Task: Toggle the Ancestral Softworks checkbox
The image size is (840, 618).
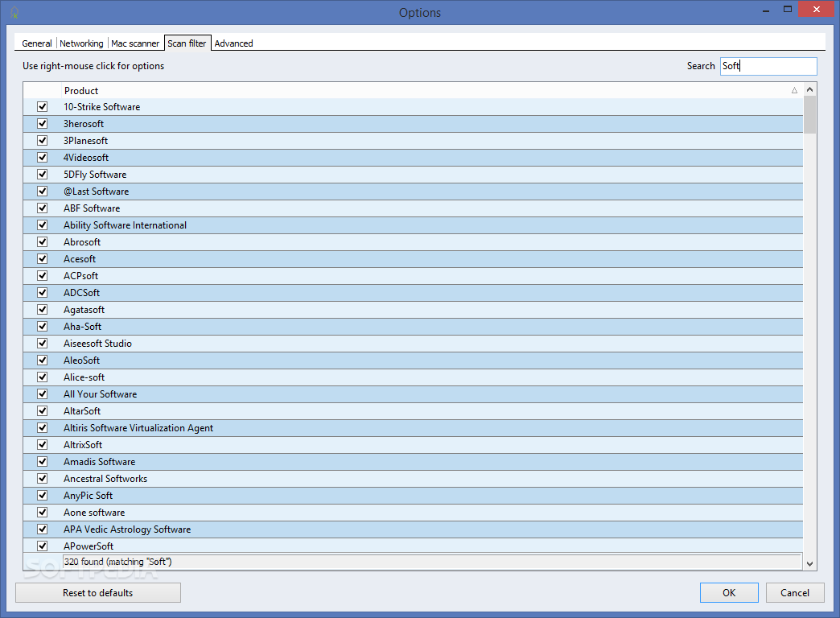Action: [43, 478]
